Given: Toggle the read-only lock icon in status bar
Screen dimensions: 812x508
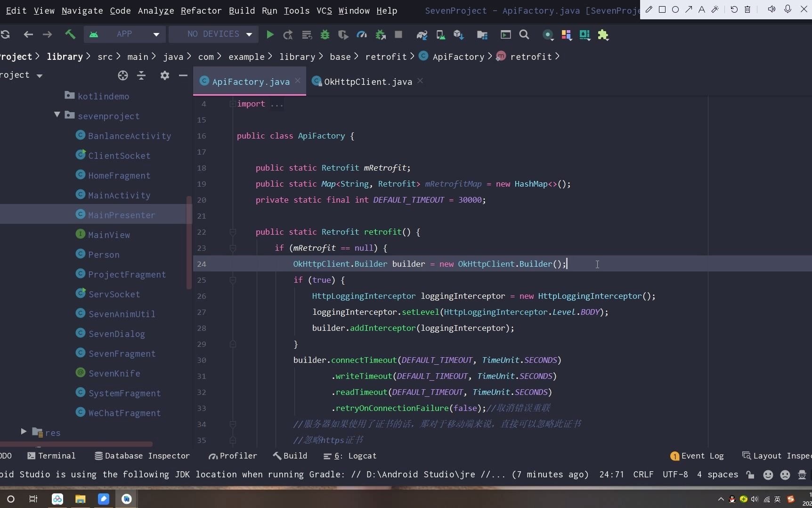Looking at the screenshot, I should coord(750,475).
